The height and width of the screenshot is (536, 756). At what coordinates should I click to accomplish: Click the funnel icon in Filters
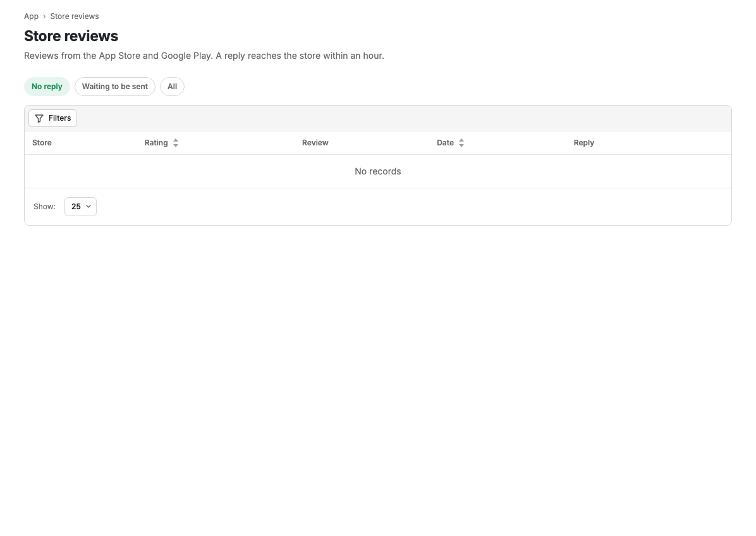coord(39,118)
